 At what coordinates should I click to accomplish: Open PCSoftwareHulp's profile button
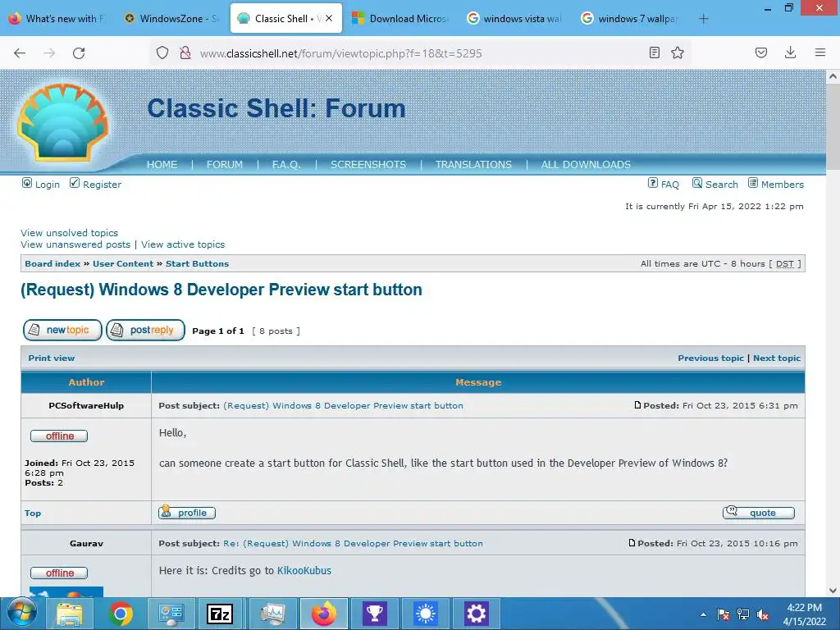pos(187,512)
